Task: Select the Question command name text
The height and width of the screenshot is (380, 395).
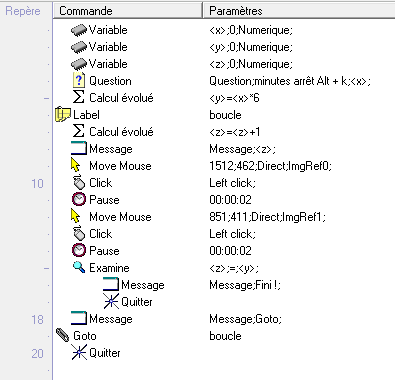Action: (110, 81)
